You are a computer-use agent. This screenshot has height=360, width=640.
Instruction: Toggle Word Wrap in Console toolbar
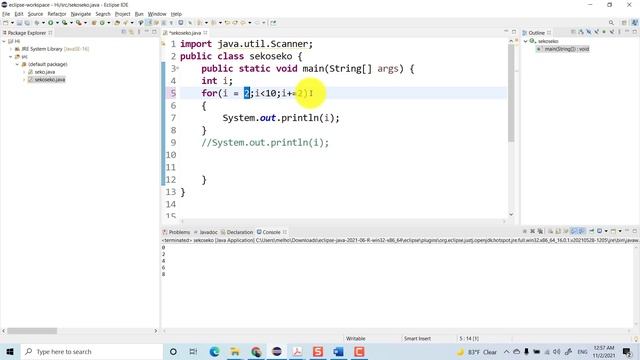566,231
